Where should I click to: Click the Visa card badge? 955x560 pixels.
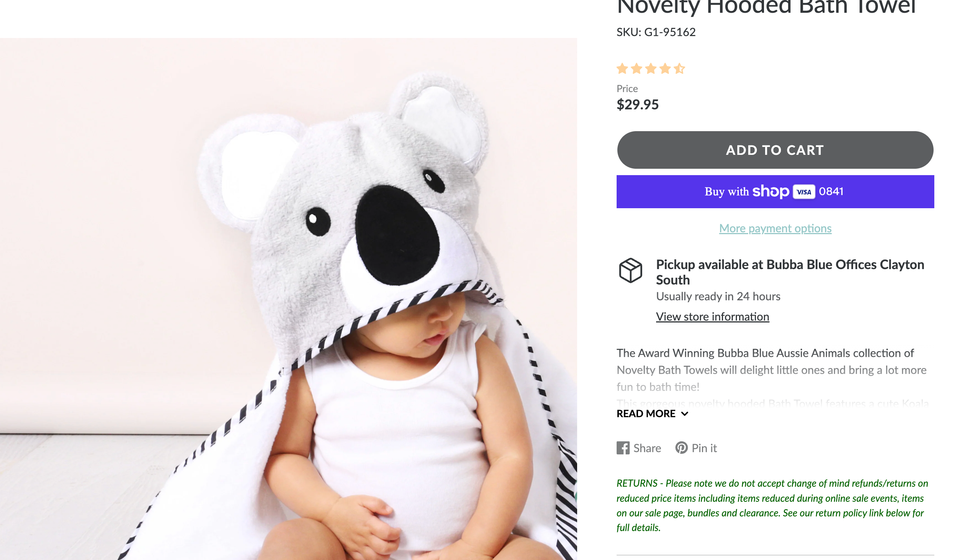pyautogui.click(x=803, y=192)
